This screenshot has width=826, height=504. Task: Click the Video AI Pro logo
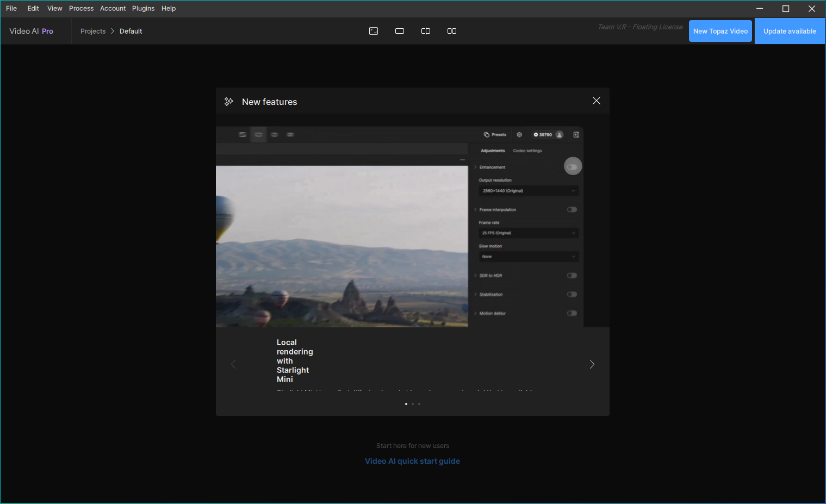click(31, 31)
